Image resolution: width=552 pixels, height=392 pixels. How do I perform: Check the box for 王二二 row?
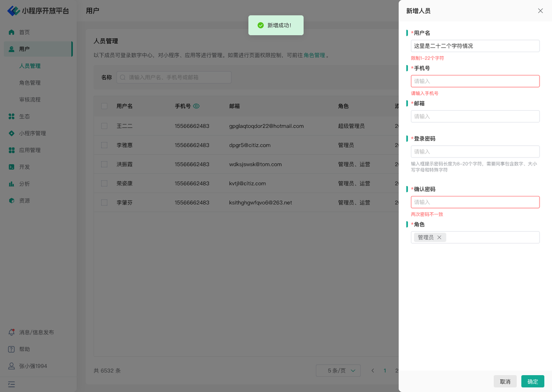104,126
